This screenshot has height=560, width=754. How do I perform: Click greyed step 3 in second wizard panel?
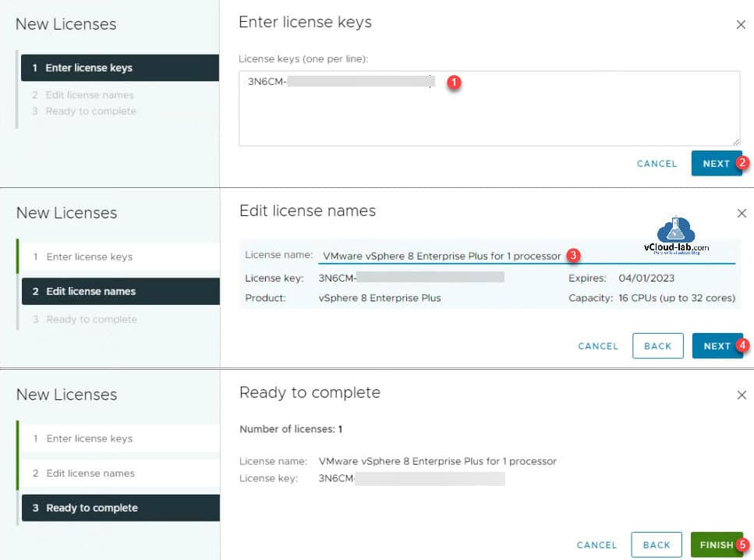(x=85, y=320)
